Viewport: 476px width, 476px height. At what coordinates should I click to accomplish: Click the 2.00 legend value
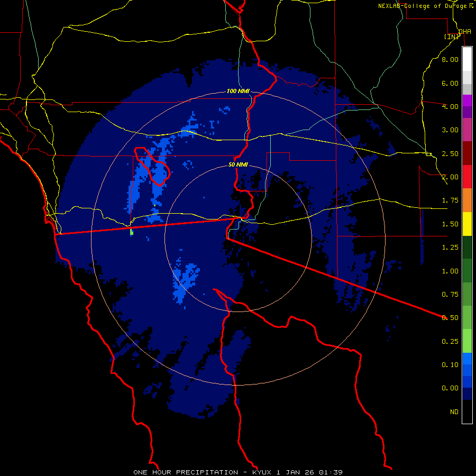[450, 177]
